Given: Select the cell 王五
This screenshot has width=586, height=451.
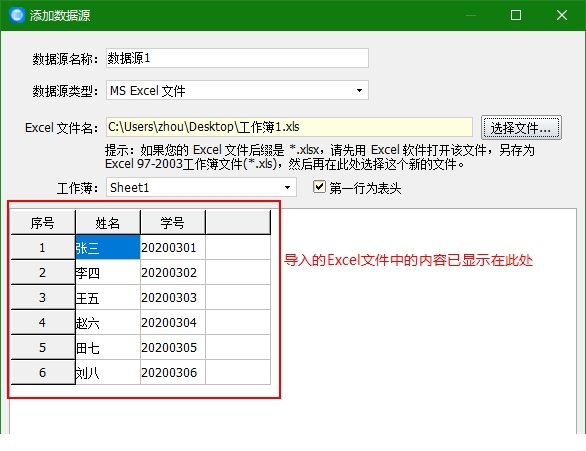Looking at the screenshot, I should coord(108,297).
